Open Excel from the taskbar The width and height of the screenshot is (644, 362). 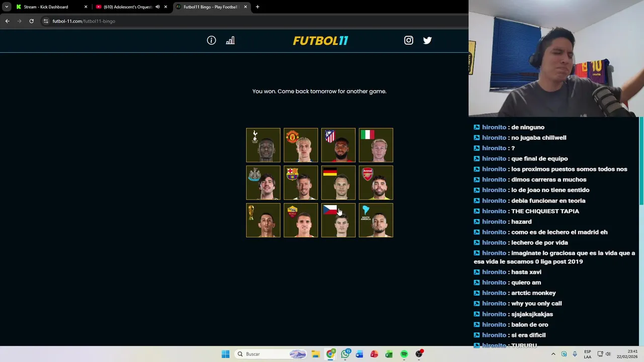pyautogui.click(x=389, y=354)
